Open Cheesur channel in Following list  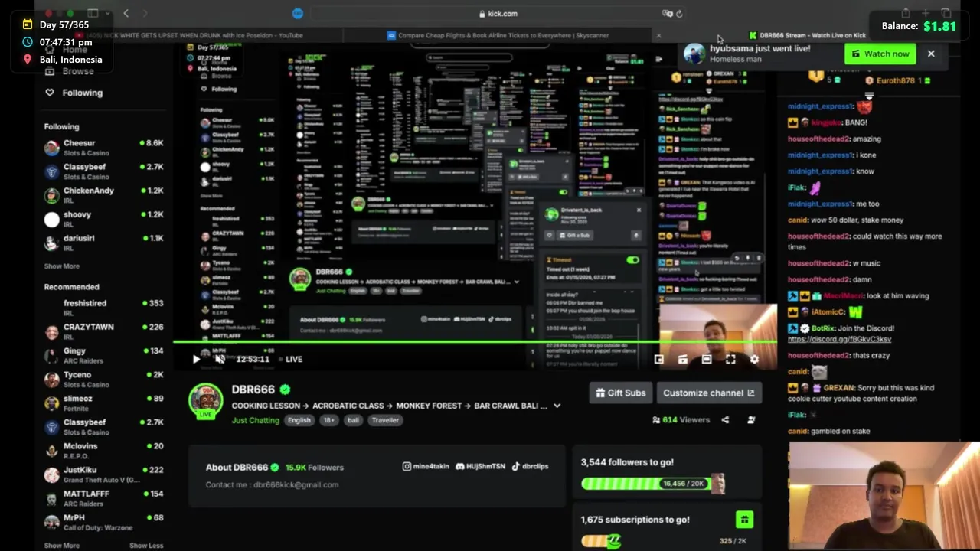pos(103,148)
